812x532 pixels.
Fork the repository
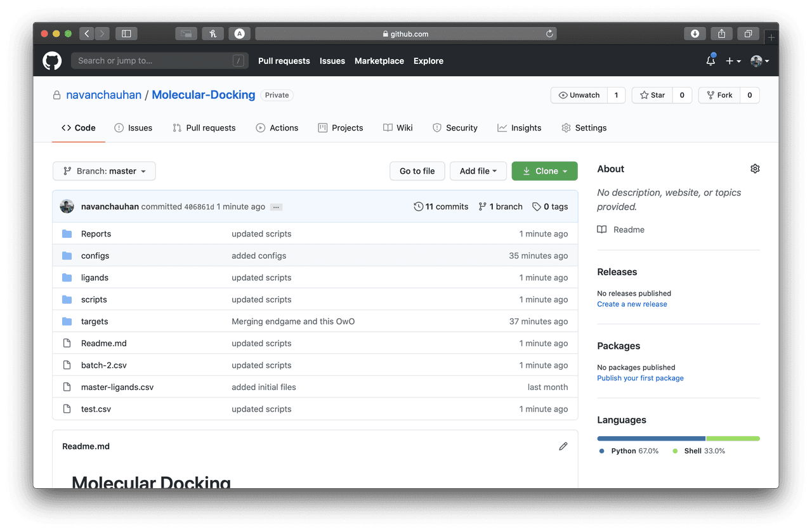tap(719, 95)
